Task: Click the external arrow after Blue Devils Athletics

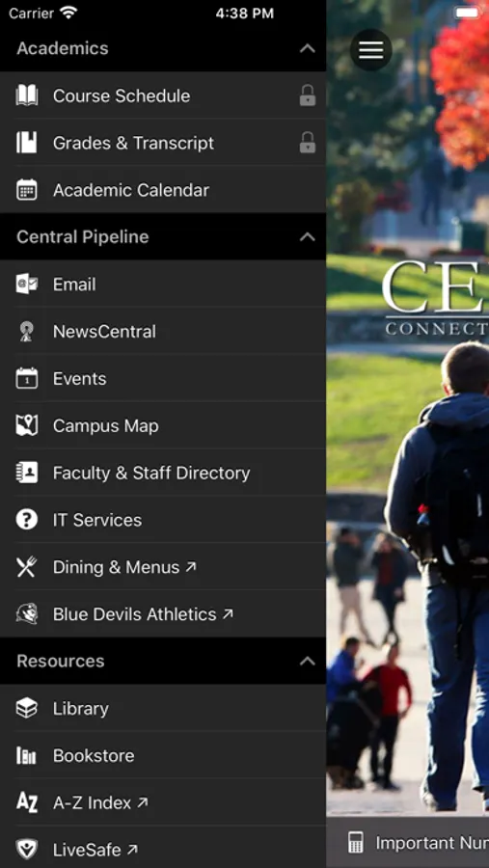Action: coord(228,613)
